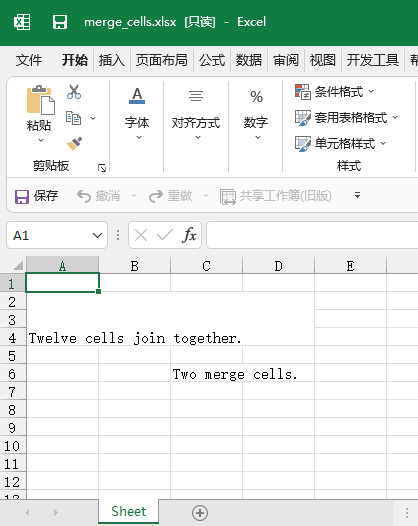Select column D header
Viewport: 418px width, 526px height.
(x=278, y=265)
